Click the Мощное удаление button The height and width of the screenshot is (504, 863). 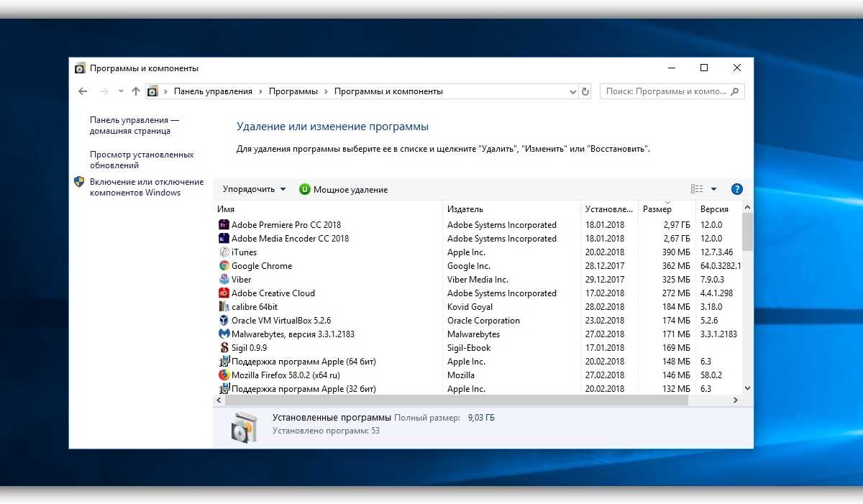pos(344,190)
